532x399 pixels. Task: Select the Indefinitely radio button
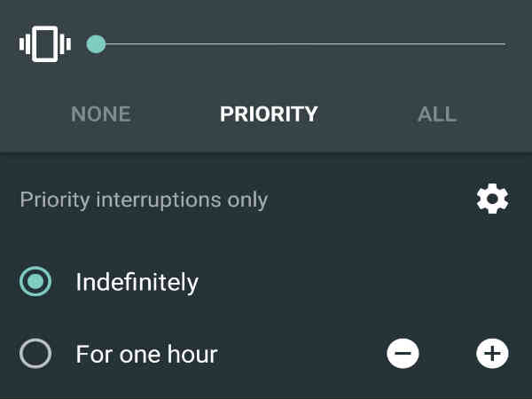pyautogui.click(x=35, y=282)
